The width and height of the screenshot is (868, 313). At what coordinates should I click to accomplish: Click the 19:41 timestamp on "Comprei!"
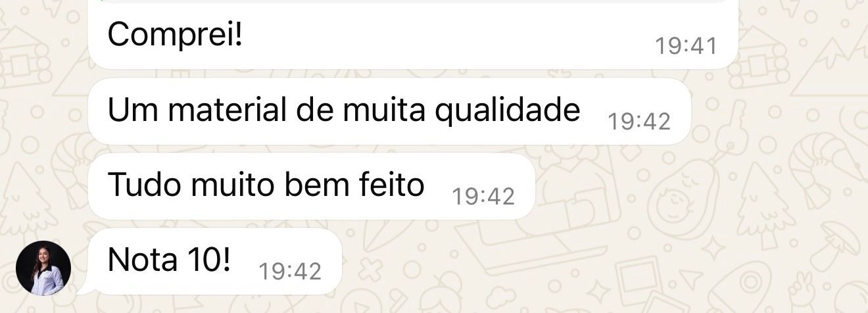click(x=686, y=46)
